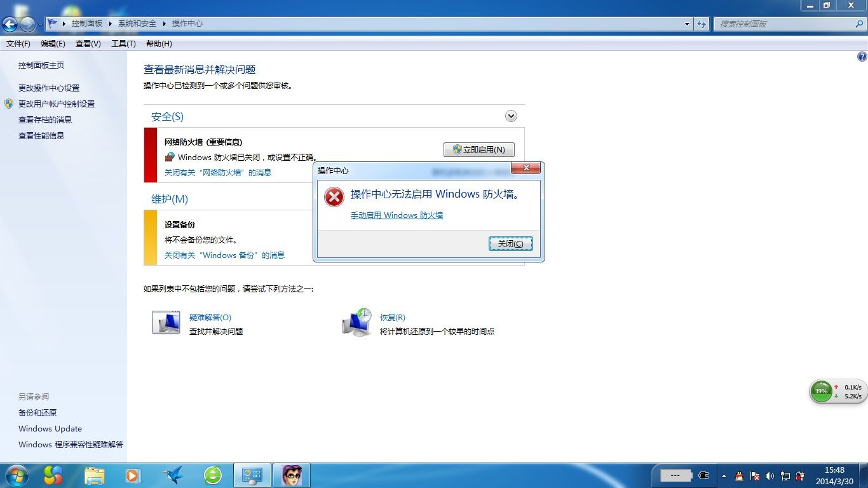Go to 控制面板主页 in sidebar

pyautogui.click(x=41, y=65)
